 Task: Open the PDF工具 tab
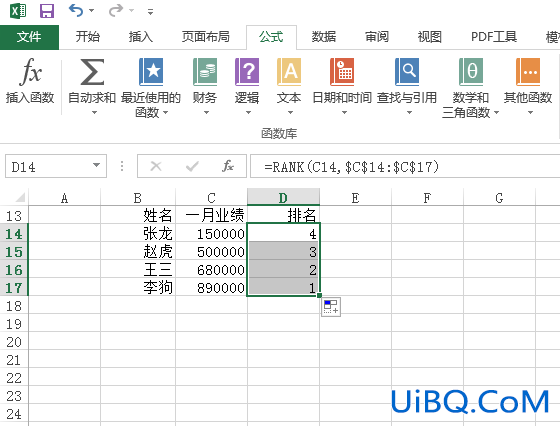494,37
